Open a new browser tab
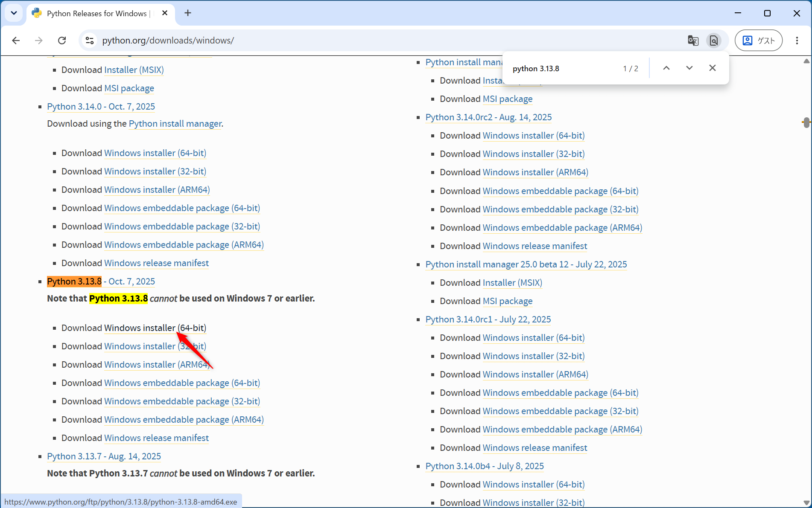 tap(188, 13)
